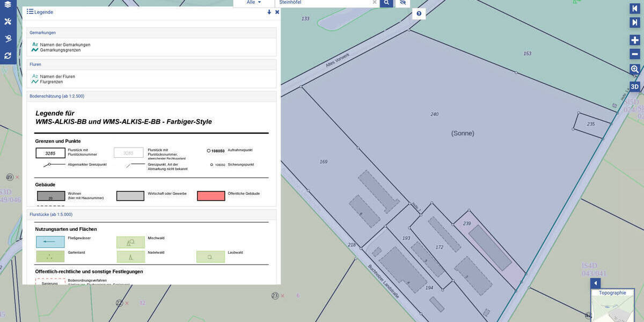Switch the map to 3D view

(635, 86)
